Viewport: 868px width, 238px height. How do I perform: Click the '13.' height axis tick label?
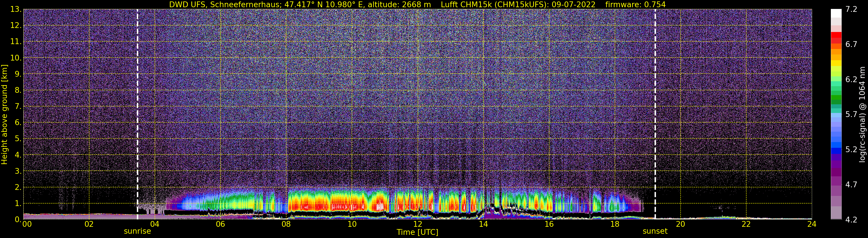pyautogui.click(x=16, y=10)
